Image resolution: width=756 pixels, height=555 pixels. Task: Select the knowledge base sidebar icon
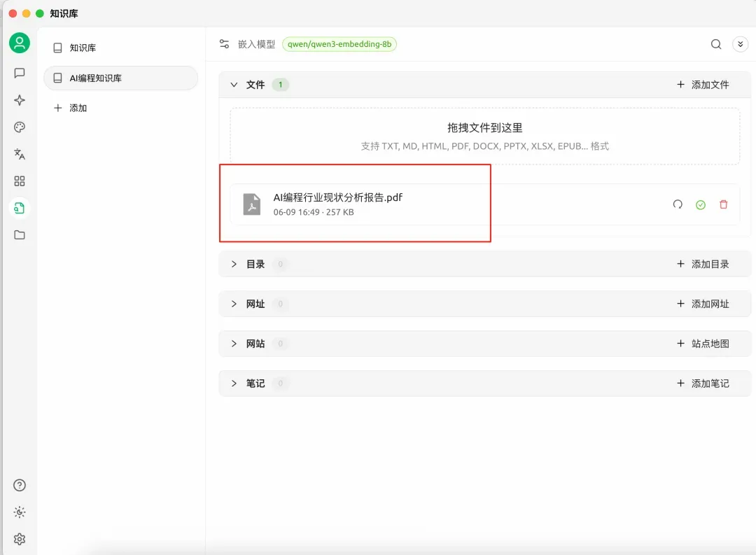(x=20, y=209)
